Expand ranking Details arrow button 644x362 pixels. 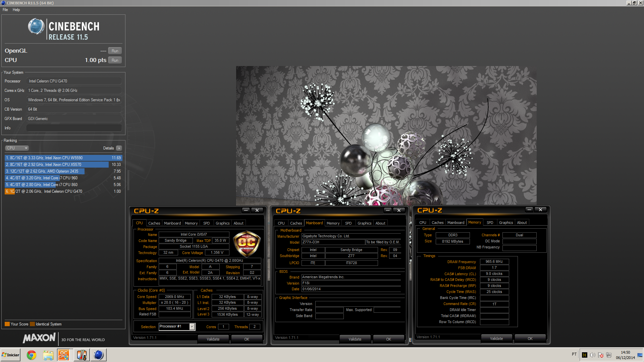click(119, 148)
